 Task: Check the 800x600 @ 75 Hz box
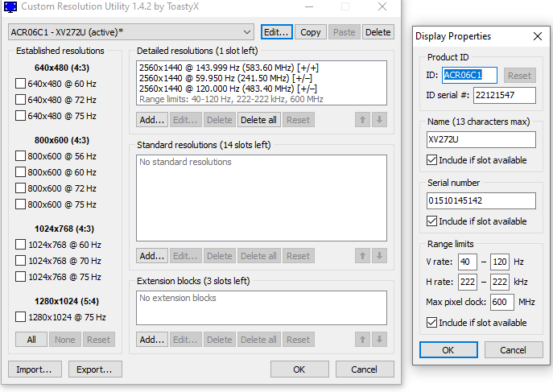[x=20, y=204]
